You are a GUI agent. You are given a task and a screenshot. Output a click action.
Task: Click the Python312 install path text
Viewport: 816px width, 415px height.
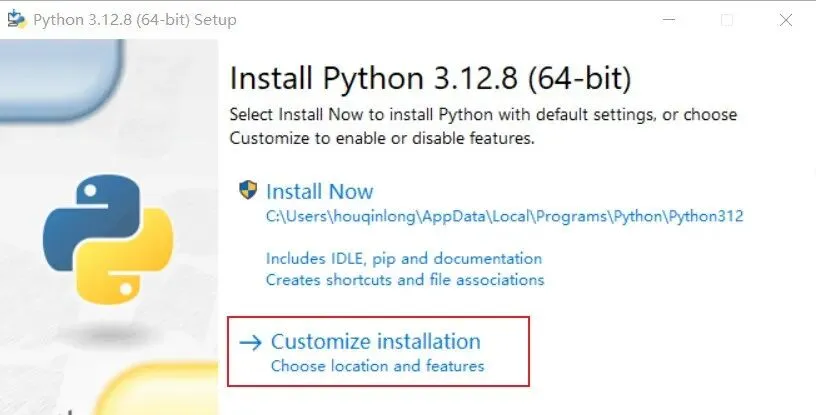tap(504, 215)
